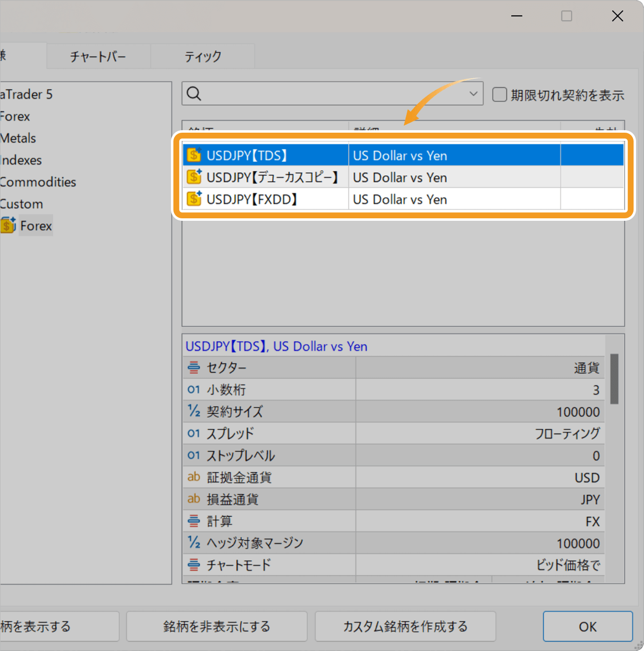Enable 期限切れ契約を表示 checkbox
This screenshot has width=644, height=651.
coord(499,94)
